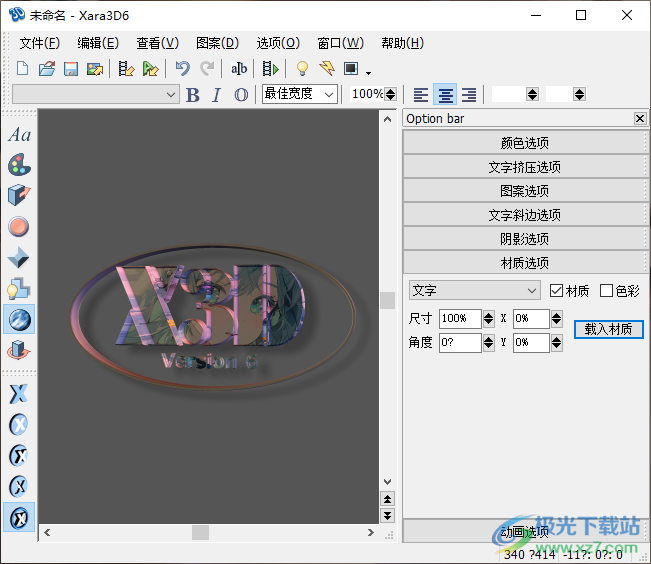
Task: Expand the 阴影选项 section
Action: (x=525, y=239)
